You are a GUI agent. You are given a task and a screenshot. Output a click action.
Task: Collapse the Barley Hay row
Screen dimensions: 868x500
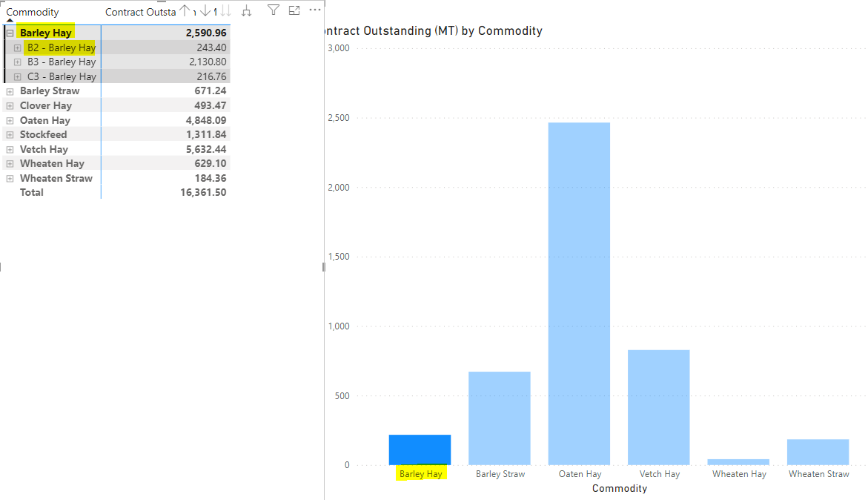(10, 33)
